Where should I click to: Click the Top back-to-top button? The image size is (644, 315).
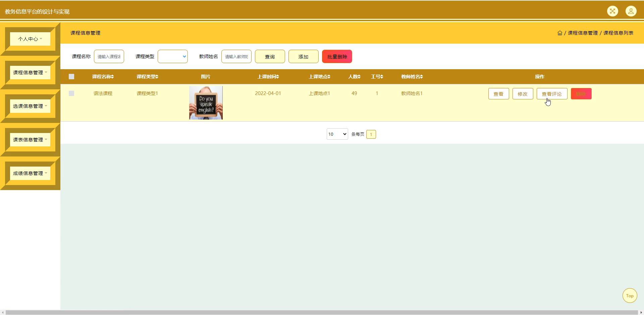pyautogui.click(x=630, y=296)
